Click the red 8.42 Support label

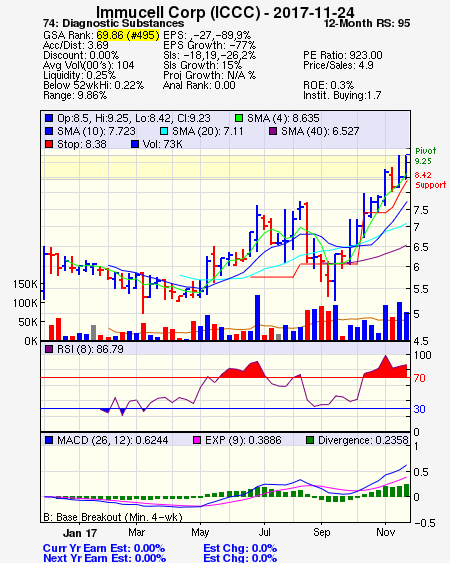(430, 180)
